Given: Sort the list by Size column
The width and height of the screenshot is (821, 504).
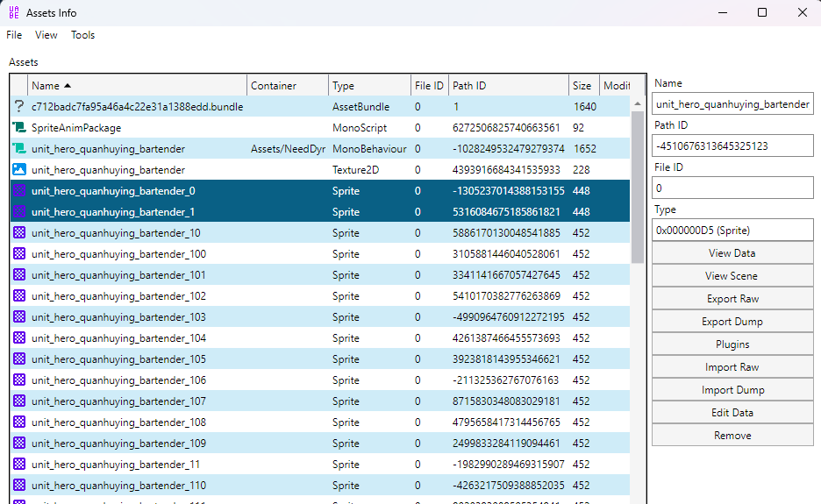Looking at the screenshot, I should tap(582, 86).
